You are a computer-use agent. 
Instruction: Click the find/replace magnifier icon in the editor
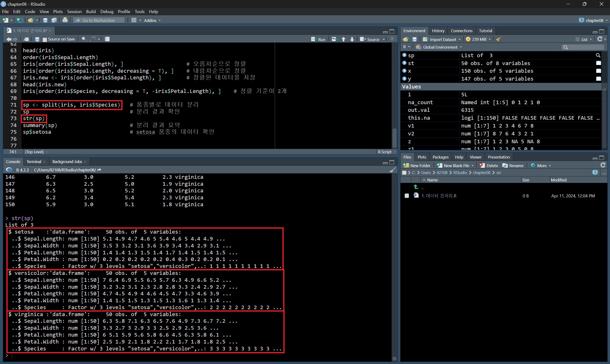click(84, 39)
